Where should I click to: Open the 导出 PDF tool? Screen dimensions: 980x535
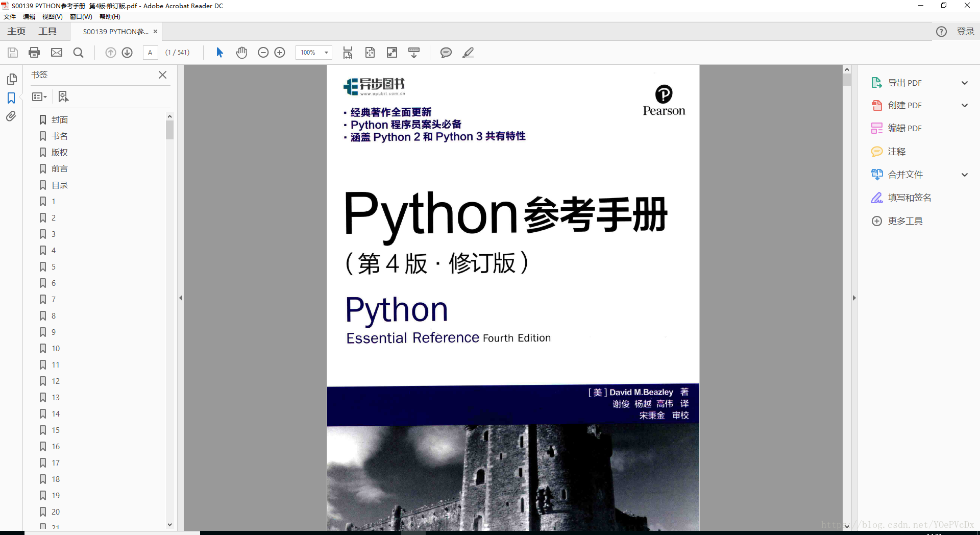click(x=905, y=83)
